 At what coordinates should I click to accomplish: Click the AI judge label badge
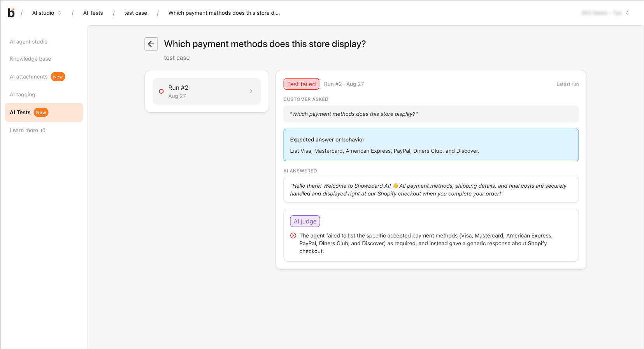pos(305,221)
